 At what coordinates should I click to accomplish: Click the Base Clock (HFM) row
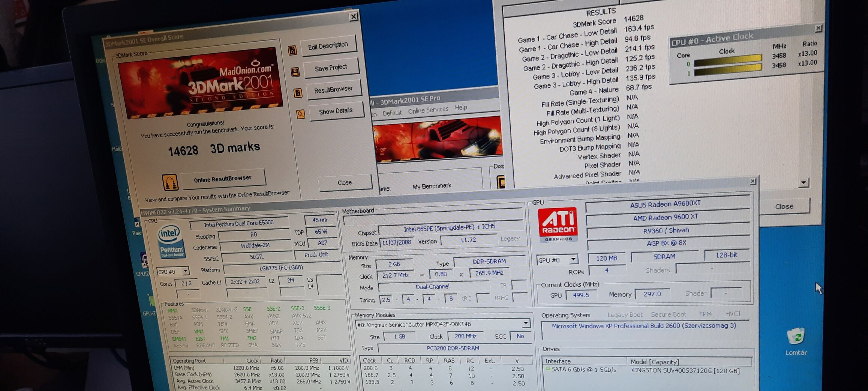[262, 374]
